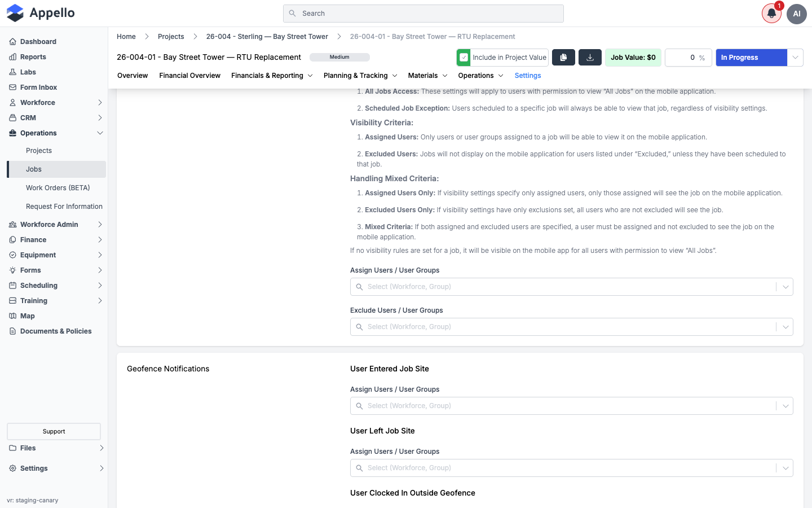
Task: Click the Equipment sidebar icon
Action: [12, 255]
